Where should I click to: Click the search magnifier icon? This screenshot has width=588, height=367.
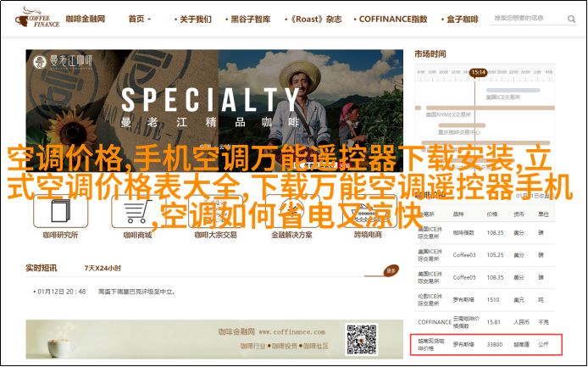click(571, 19)
